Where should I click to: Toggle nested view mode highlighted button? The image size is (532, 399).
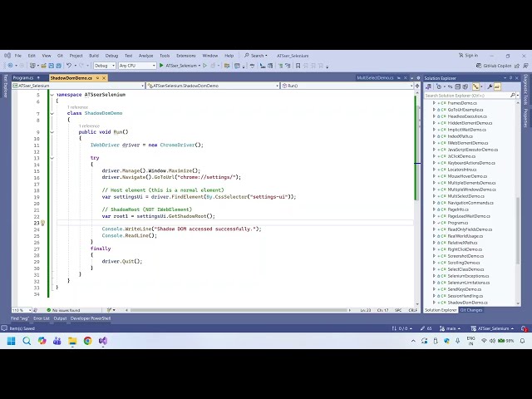tap(476, 86)
